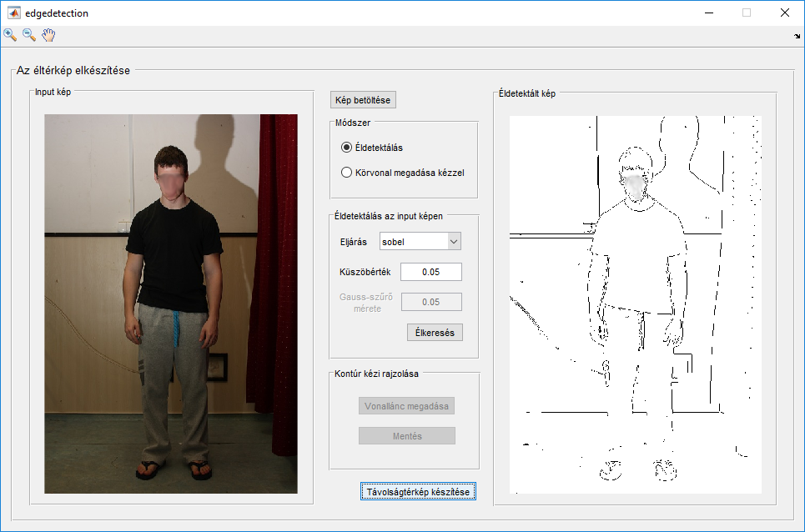Focus the Küszöbérték input field
This screenshot has height=532, width=805.
click(x=431, y=272)
